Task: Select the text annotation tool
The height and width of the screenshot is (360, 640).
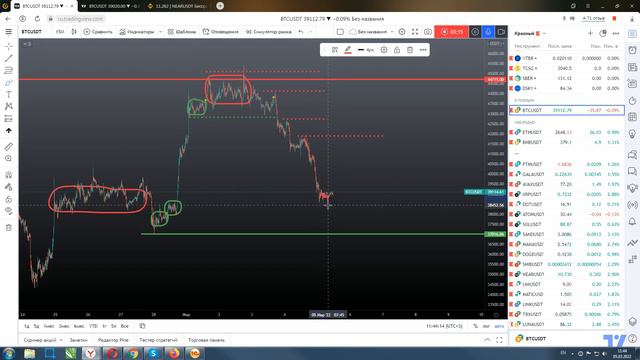Action: (x=9, y=94)
